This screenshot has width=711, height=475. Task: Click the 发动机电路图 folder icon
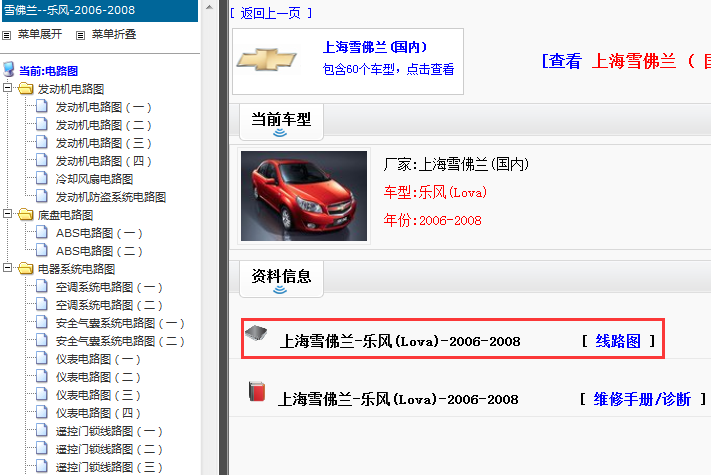coord(26,88)
